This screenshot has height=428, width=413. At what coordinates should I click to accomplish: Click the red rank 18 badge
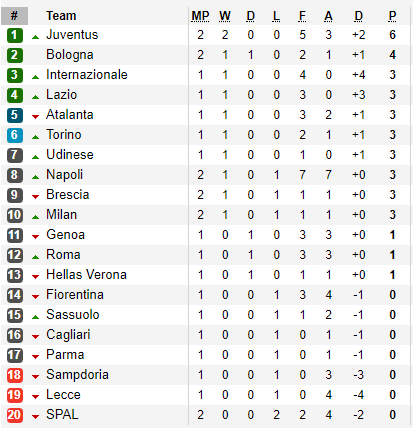[15, 375]
